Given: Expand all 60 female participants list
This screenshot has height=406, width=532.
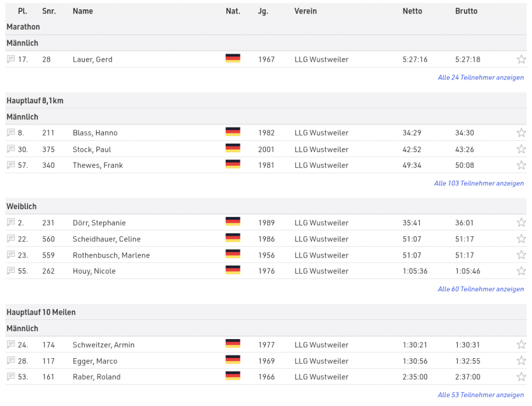Looking at the screenshot, I should click(481, 289).
